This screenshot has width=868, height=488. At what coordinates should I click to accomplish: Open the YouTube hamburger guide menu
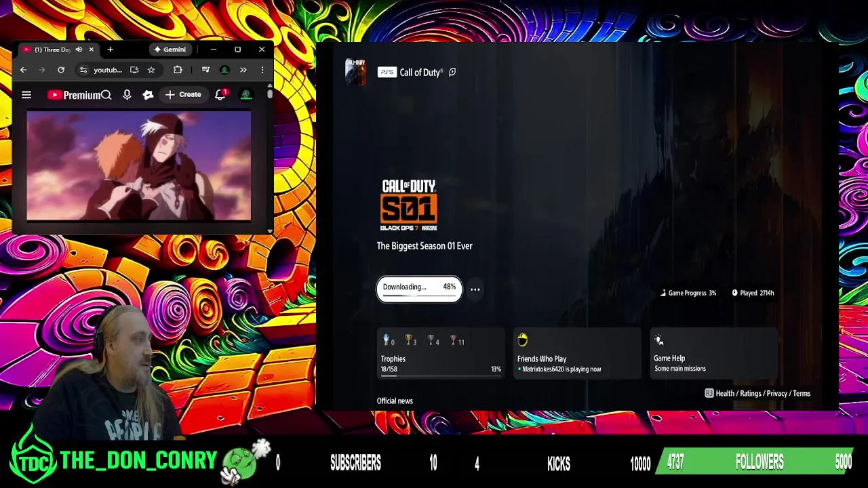click(26, 95)
